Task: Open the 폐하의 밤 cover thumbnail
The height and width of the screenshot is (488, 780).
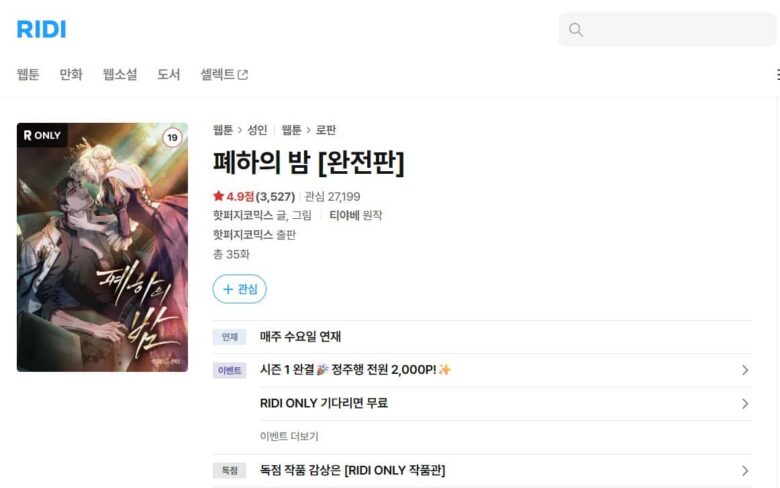Action: tap(102, 247)
